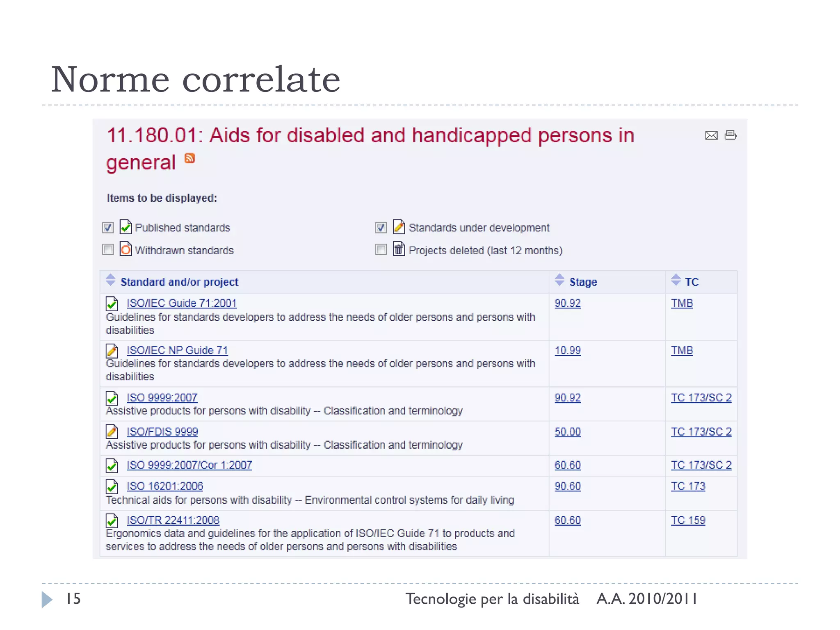Open the ISO/TR 22411:2008 link
Screen dimensions: 840x630
[173, 520]
